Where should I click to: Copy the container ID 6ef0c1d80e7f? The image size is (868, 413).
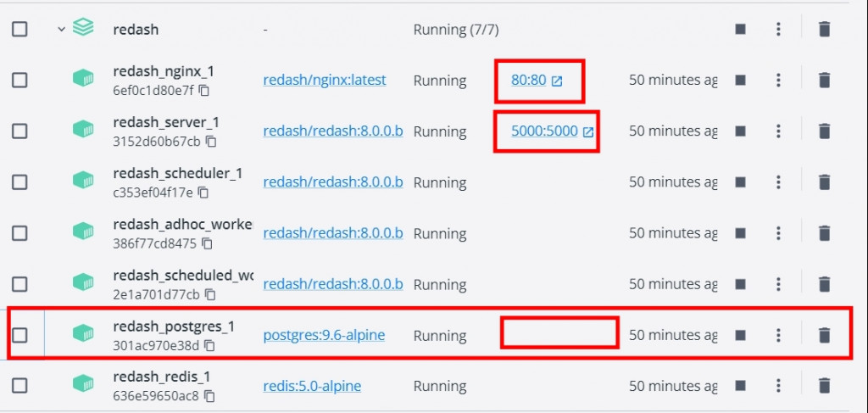pyautogui.click(x=204, y=90)
